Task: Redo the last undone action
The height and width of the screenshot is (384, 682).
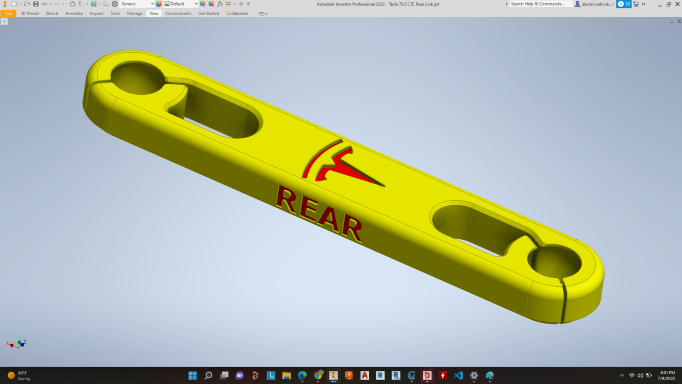Action: tap(57, 4)
